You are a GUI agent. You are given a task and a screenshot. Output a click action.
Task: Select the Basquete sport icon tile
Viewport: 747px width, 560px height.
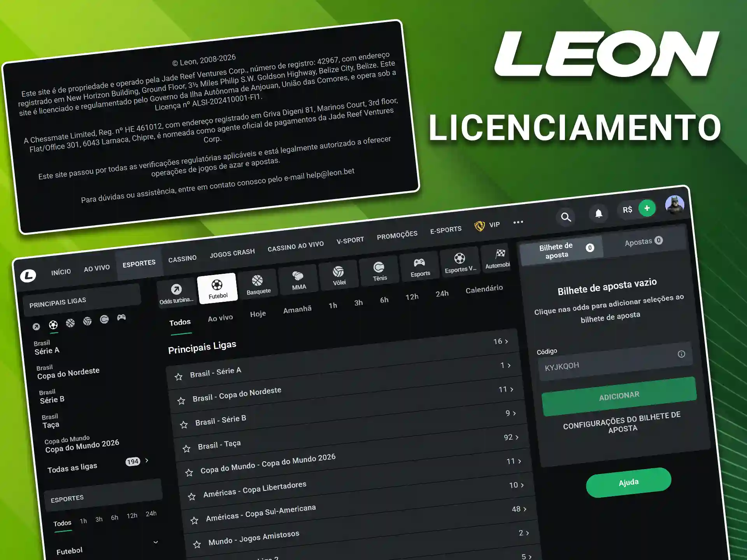[x=258, y=284]
